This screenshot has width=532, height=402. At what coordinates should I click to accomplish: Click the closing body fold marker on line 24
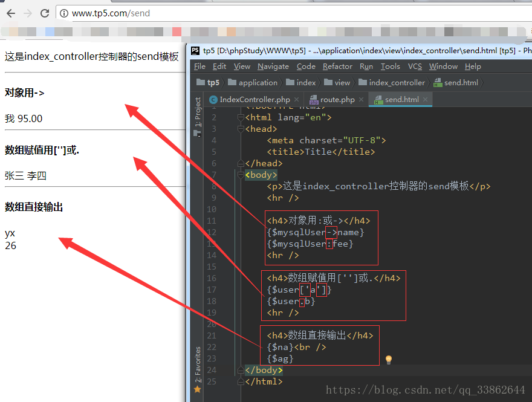pos(241,370)
